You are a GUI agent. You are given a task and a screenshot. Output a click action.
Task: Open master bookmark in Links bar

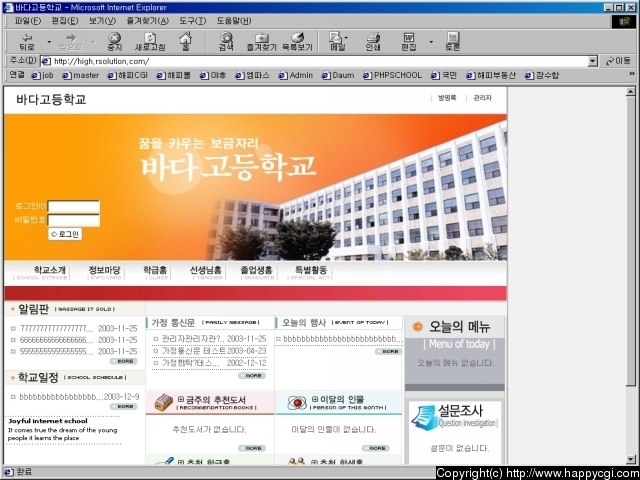click(81, 75)
